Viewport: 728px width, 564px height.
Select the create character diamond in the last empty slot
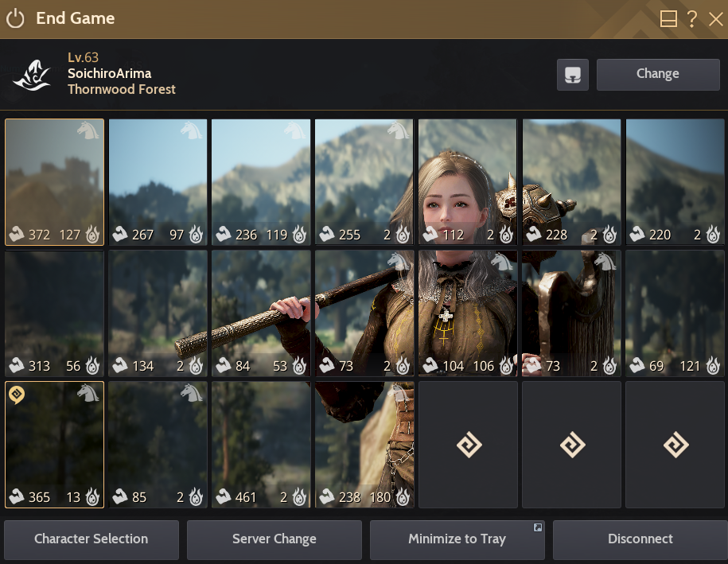click(x=674, y=444)
